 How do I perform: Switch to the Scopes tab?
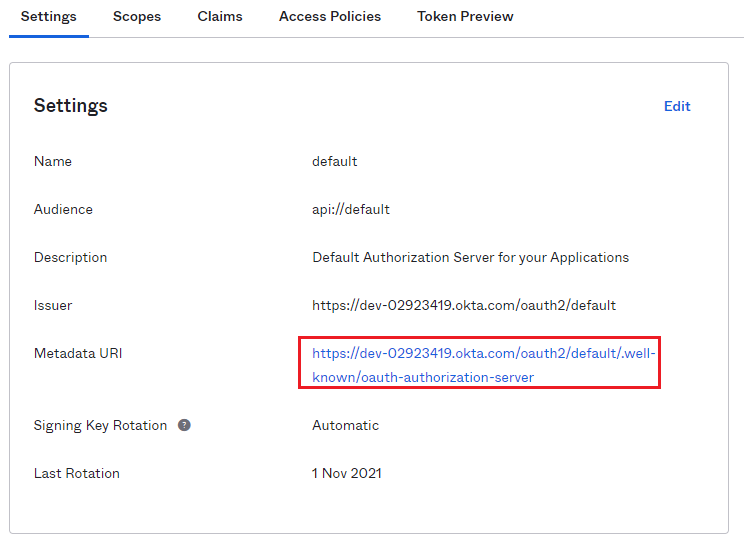(x=137, y=17)
